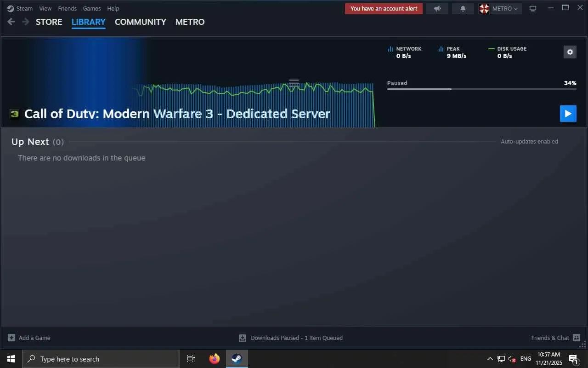Open the Steam menu
The height and width of the screenshot is (368, 588).
(x=24, y=8)
